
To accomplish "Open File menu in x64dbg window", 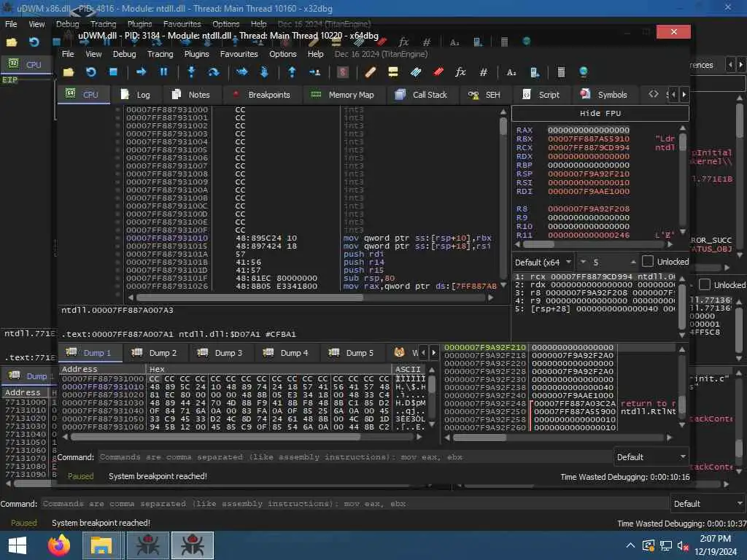I will (x=68, y=54).
